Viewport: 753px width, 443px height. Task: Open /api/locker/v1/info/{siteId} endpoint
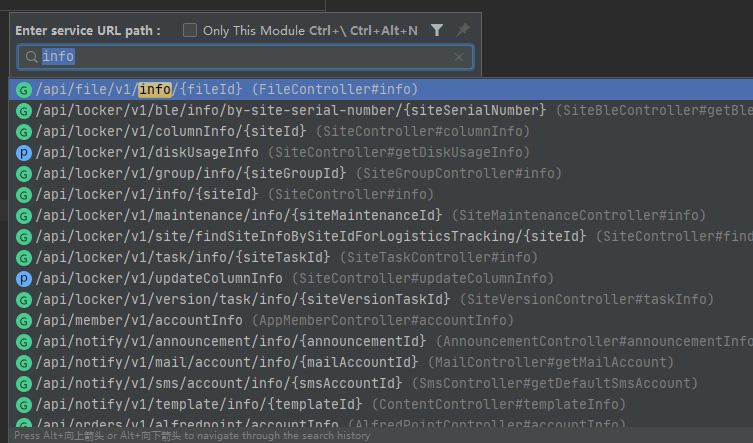381,195
